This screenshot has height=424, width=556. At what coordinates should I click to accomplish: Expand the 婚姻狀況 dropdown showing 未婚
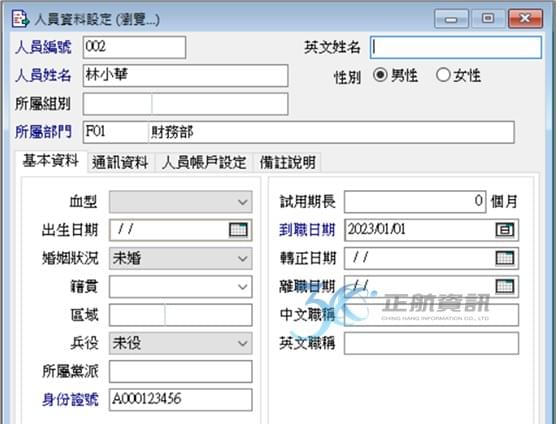point(243,258)
